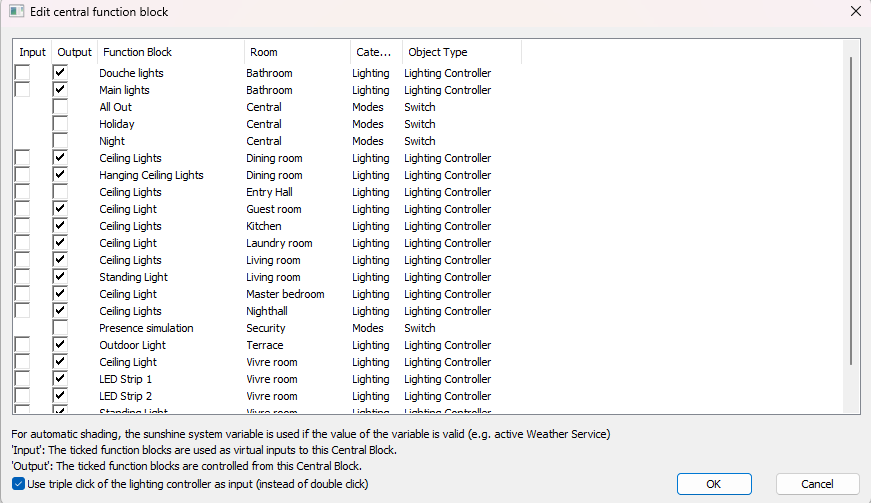Viewport: 871px width, 503px height.
Task: Enable Output for Entry Hall Ceiling Lights
Action: point(60,192)
